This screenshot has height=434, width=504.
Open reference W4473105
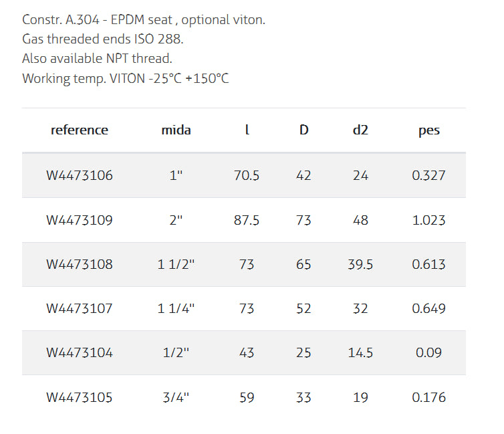(80, 397)
